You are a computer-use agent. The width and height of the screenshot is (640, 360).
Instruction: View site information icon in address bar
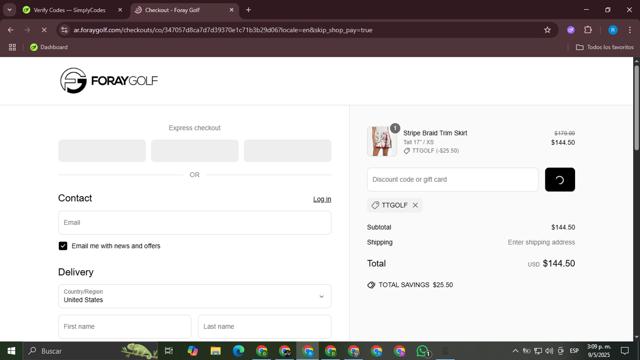[x=64, y=30]
